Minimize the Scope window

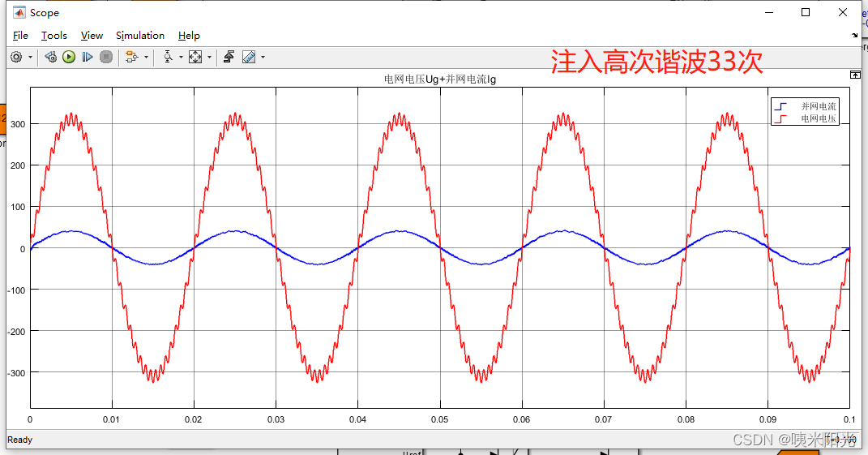point(769,12)
